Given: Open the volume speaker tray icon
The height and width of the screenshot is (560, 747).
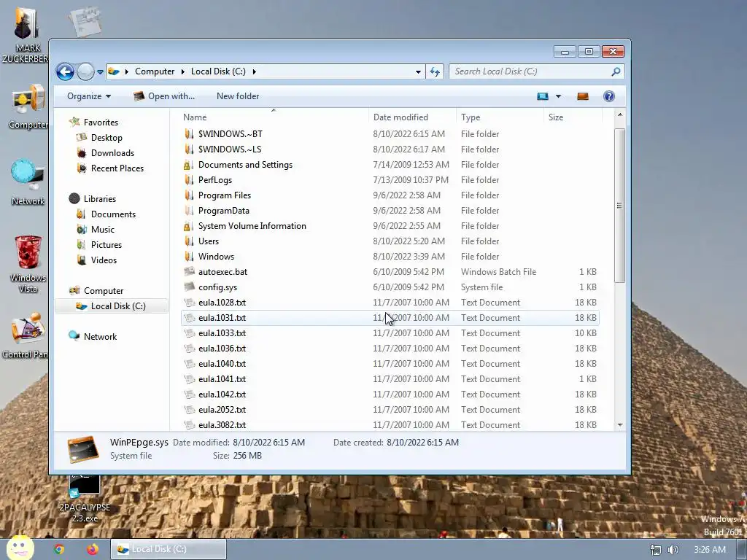Looking at the screenshot, I should point(673,550).
